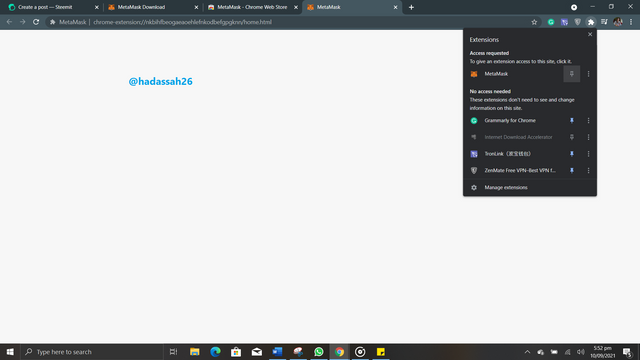The height and width of the screenshot is (360, 640).
Task: Open the clock and date flyout
Action: [602, 351]
